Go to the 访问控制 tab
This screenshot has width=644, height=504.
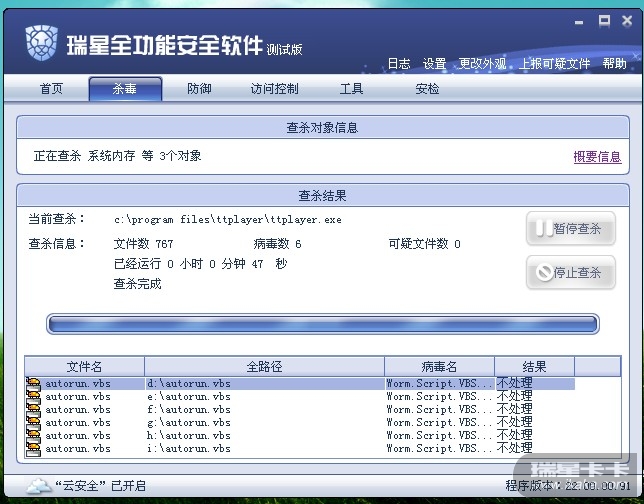tap(274, 88)
